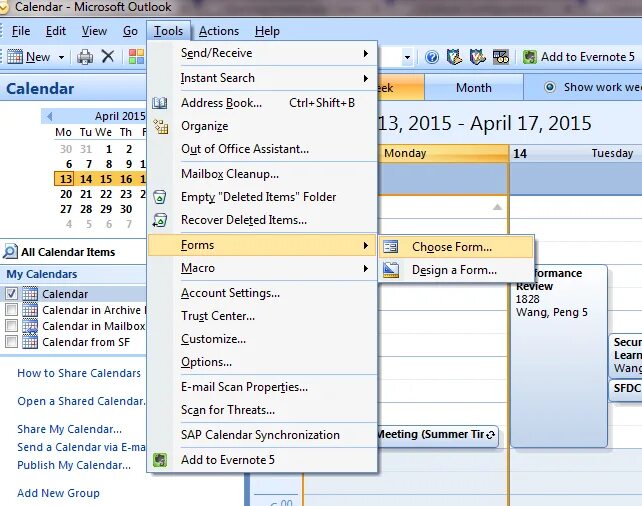
Task: Click the Add New Group link
Action: click(59, 493)
